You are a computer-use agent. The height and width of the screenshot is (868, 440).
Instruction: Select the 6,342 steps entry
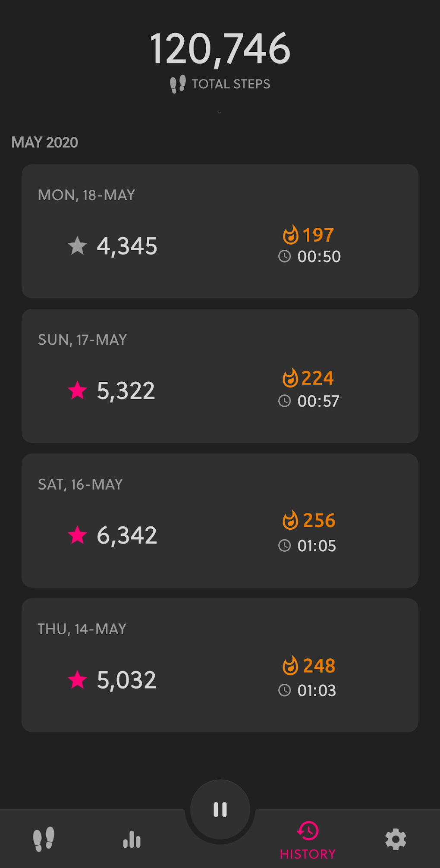(127, 535)
